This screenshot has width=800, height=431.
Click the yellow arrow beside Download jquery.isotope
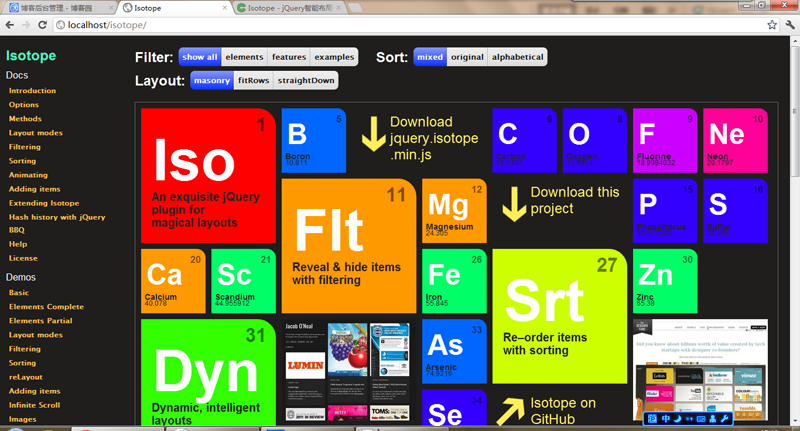374,134
